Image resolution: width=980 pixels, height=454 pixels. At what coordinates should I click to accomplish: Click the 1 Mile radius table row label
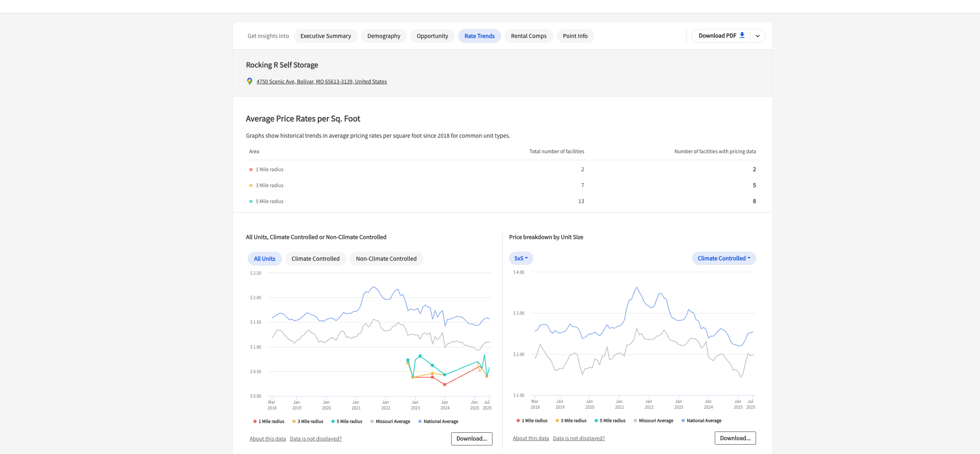tap(269, 169)
